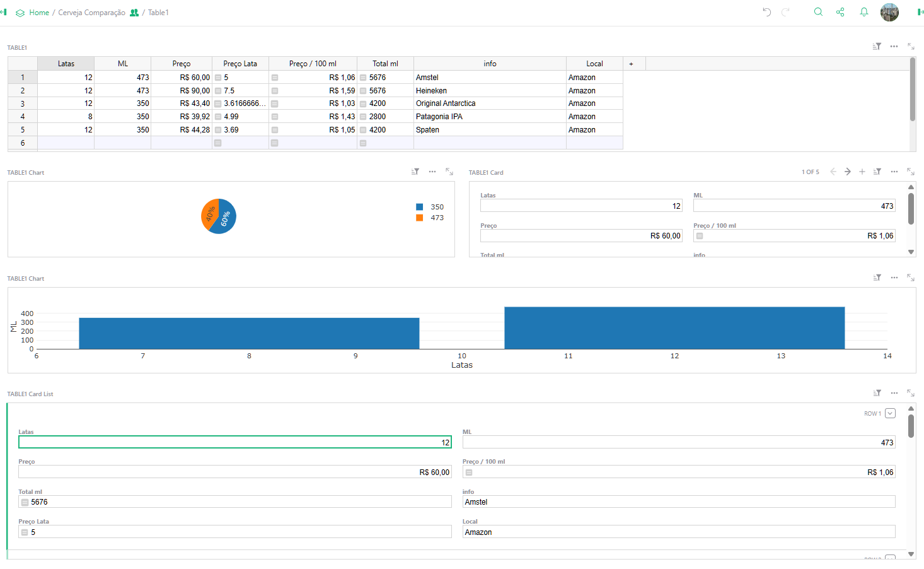Click Cerveja Comparação document name
This screenshot has height=569, width=924.
(x=91, y=13)
